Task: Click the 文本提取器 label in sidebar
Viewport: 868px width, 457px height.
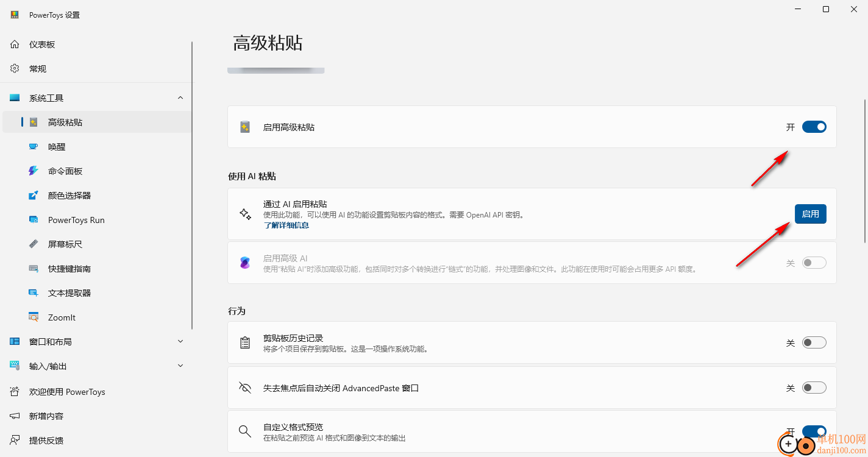Action: pyautogui.click(x=69, y=293)
